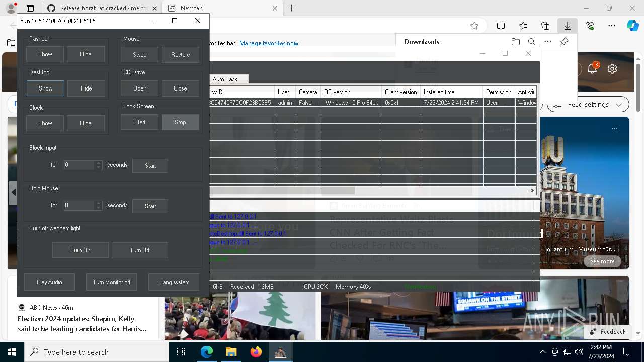644x362 pixels.
Task: Turn Off webcam light
Action: 140,250
